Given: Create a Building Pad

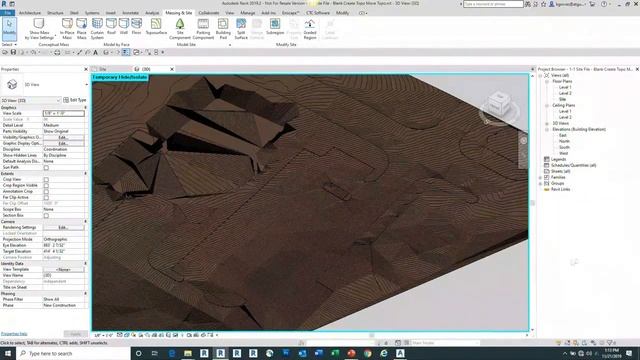Looking at the screenshot, I should (223, 29).
